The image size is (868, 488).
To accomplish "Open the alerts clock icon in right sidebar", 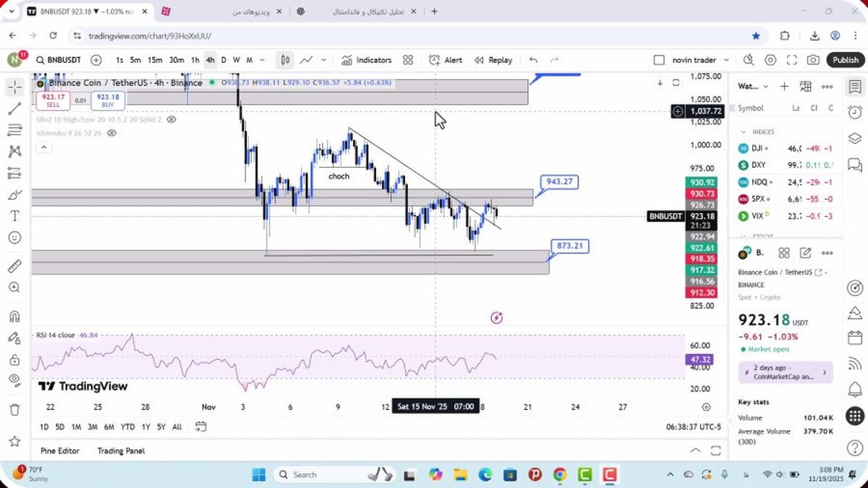I will (x=855, y=112).
